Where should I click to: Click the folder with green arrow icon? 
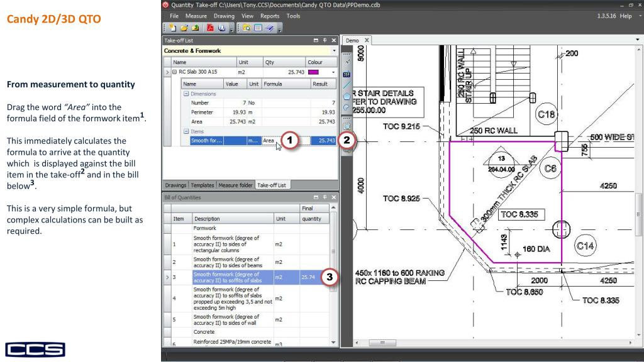coord(195,28)
